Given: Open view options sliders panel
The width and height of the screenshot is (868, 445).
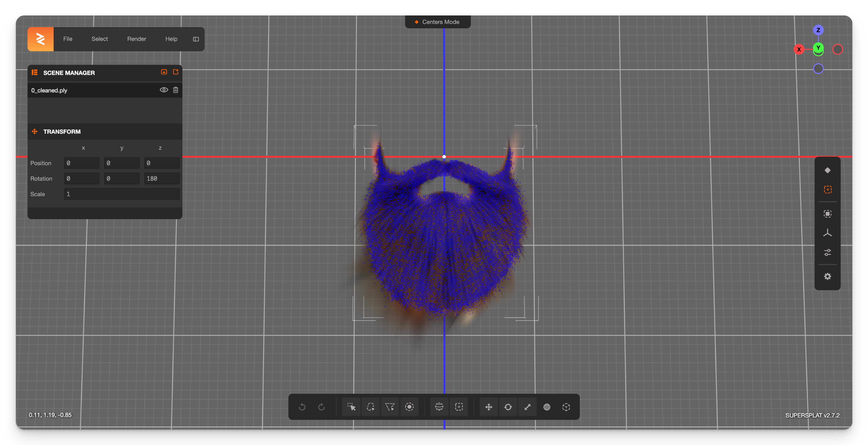Looking at the screenshot, I should click(827, 252).
